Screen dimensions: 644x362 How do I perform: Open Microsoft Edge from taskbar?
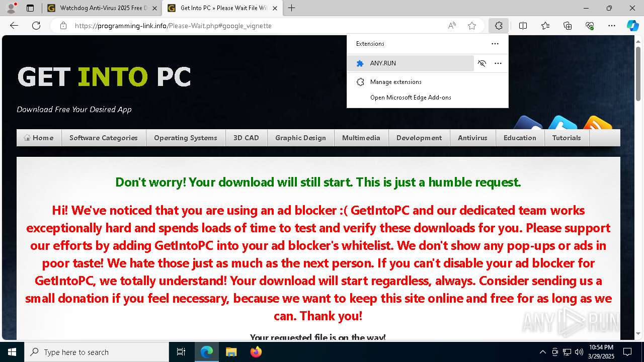pos(207,352)
